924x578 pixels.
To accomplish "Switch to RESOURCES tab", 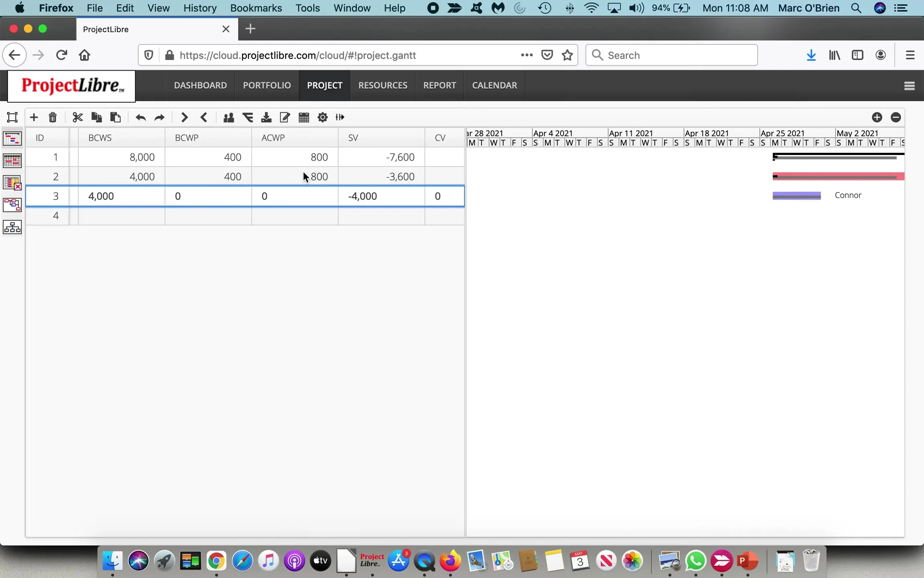I will point(383,85).
